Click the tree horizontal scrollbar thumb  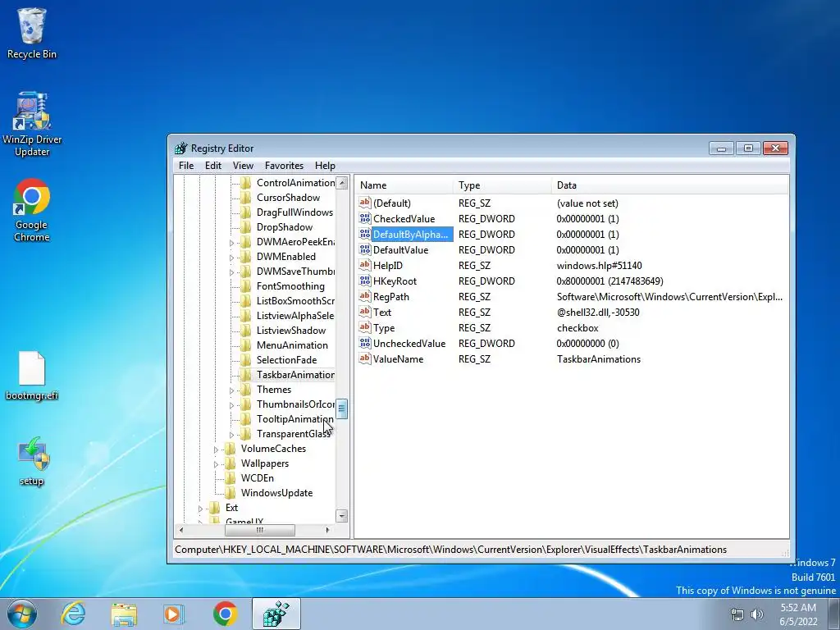point(260,530)
